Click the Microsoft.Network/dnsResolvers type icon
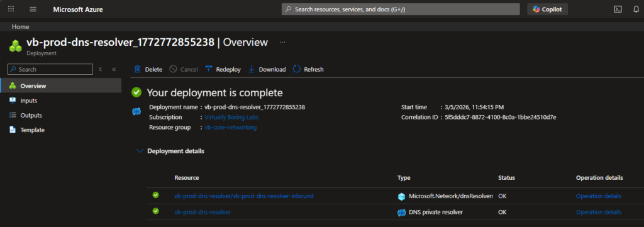 402,197
